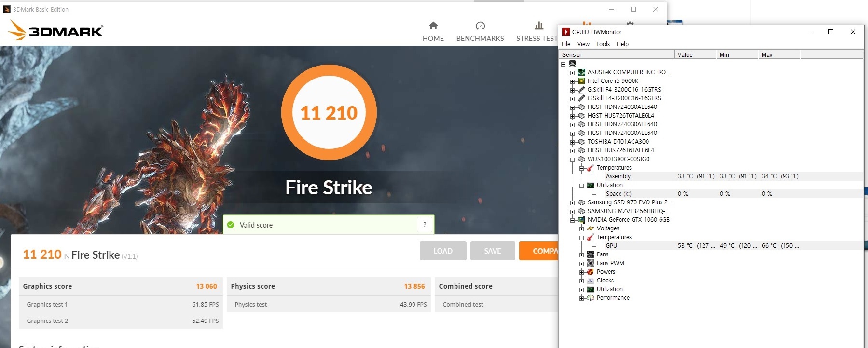Maximize the HWMonitor window
The image size is (868, 348).
pos(831,32)
